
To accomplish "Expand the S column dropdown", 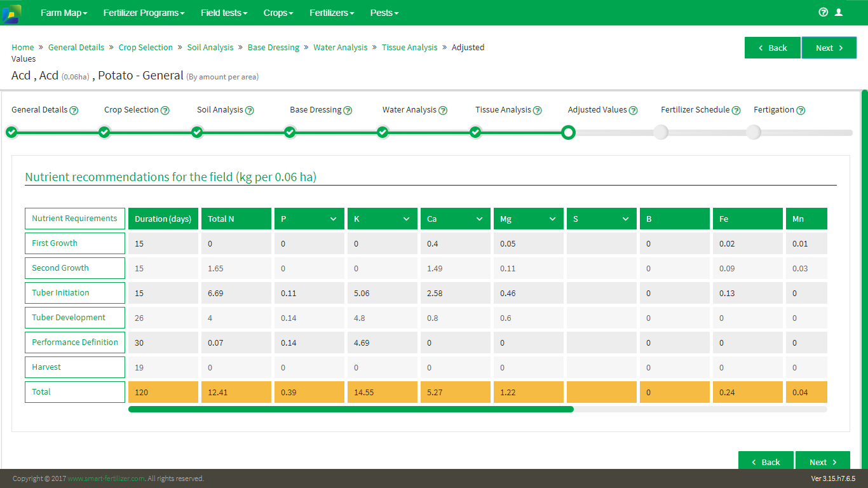I will [x=626, y=219].
